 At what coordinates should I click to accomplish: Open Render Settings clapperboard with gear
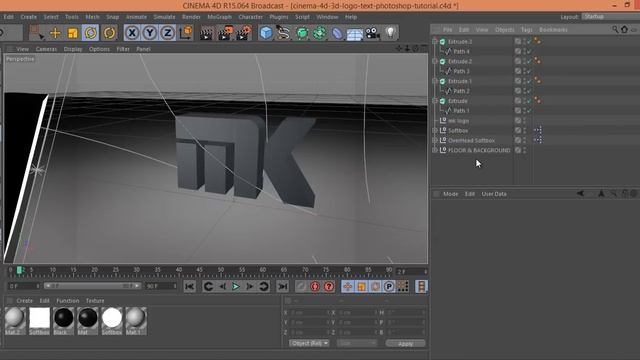click(x=244, y=33)
